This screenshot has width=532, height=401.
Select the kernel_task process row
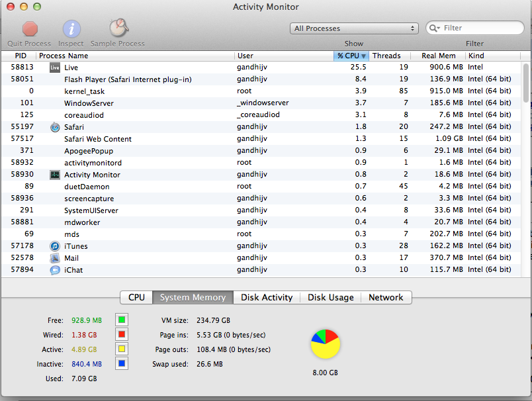coord(261,91)
